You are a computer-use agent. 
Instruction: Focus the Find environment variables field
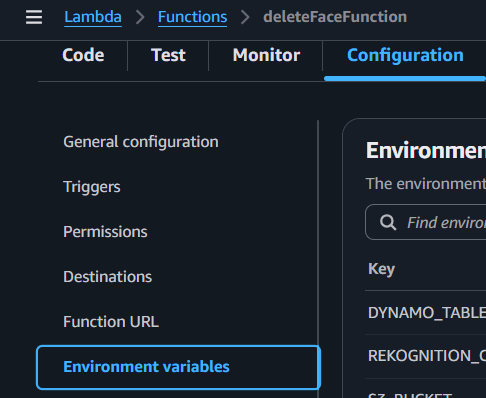click(426, 222)
